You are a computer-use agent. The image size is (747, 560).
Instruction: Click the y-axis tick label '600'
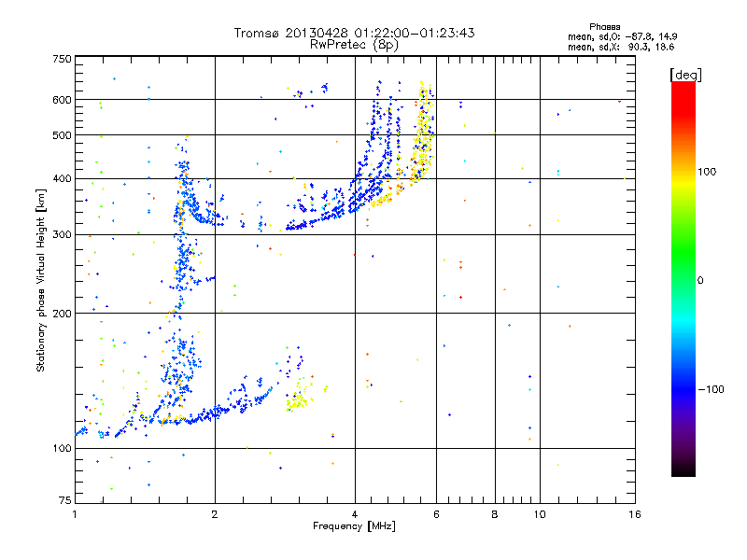coord(63,100)
